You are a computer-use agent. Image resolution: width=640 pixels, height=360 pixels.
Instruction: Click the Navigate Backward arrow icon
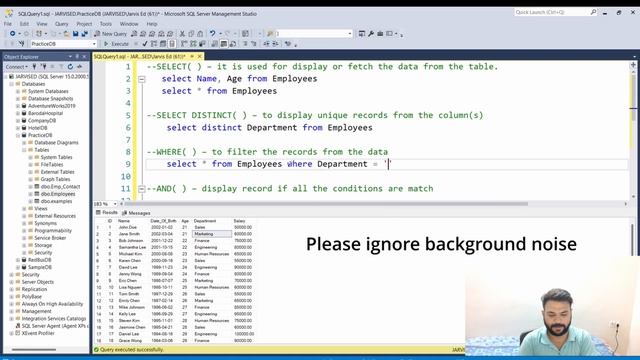(13, 34)
